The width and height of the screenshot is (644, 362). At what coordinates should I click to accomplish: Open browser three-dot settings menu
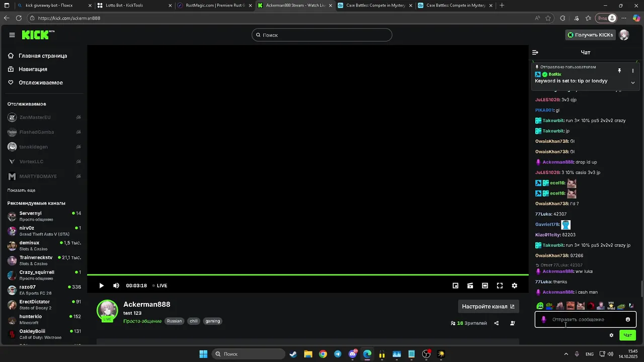(x=624, y=18)
